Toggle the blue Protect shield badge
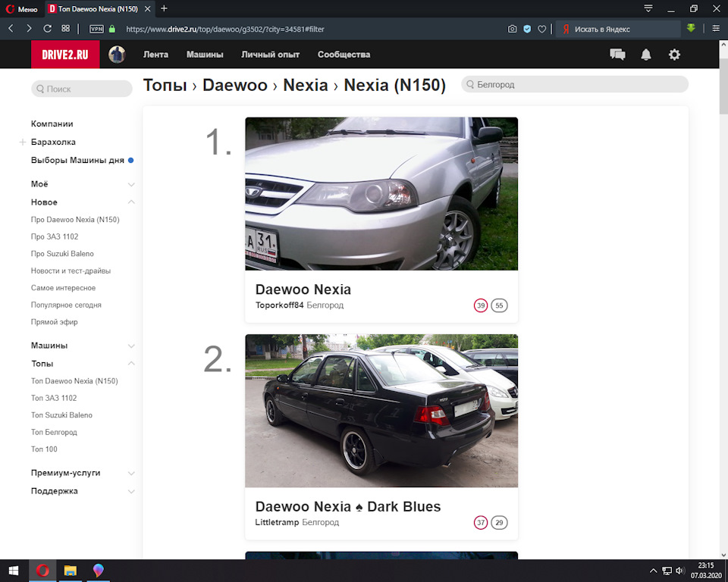 point(529,29)
